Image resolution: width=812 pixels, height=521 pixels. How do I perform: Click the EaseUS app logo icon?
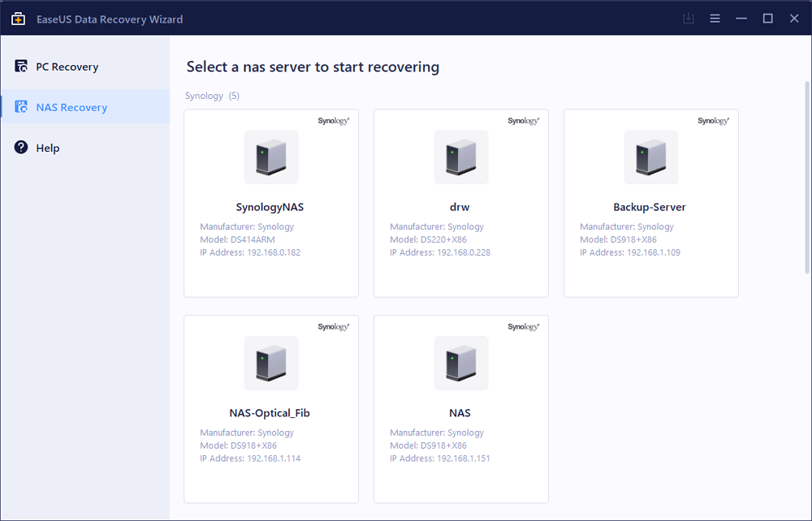tap(18, 18)
